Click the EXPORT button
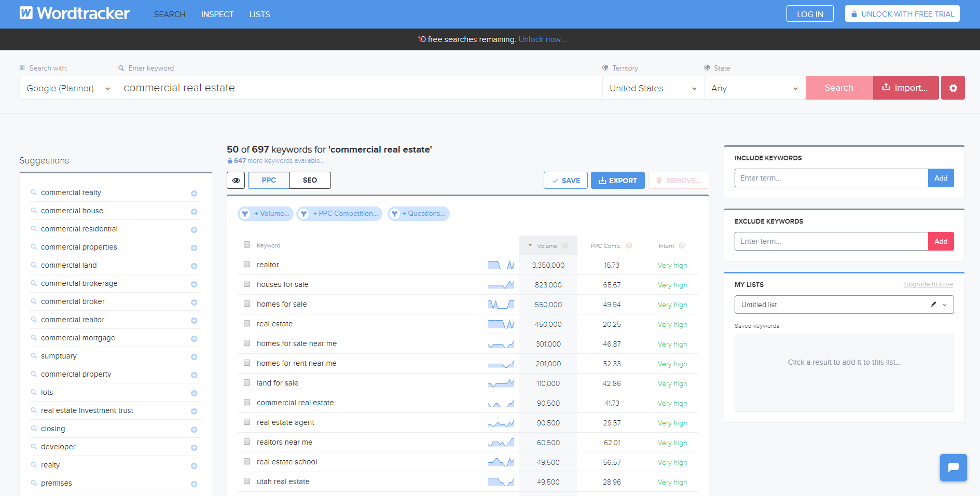Screen dimensions: 980x496 pyautogui.click(x=617, y=181)
